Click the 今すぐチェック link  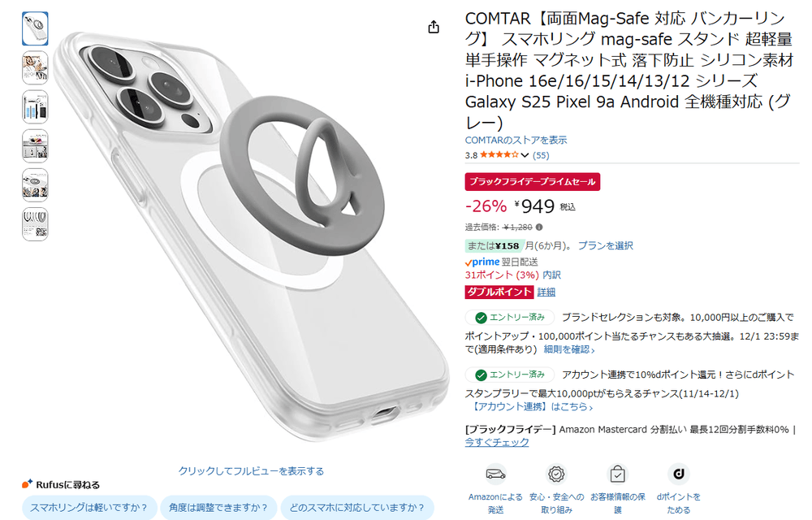tap(497, 442)
